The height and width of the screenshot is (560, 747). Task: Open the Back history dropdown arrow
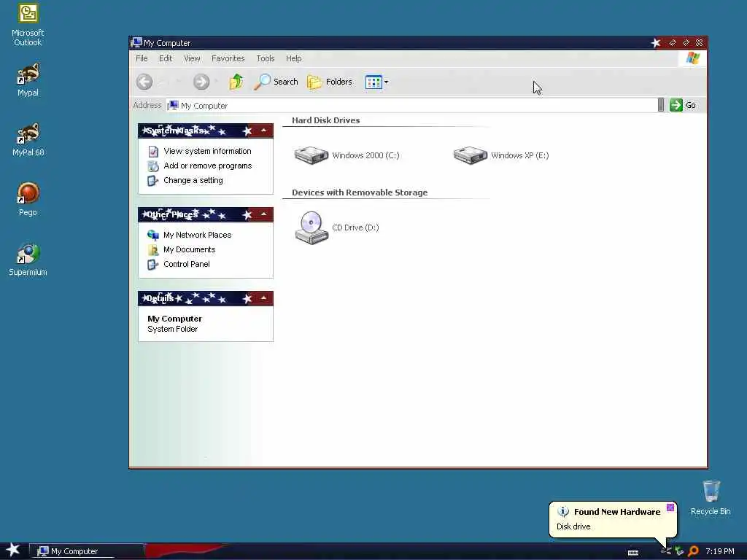click(179, 82)
